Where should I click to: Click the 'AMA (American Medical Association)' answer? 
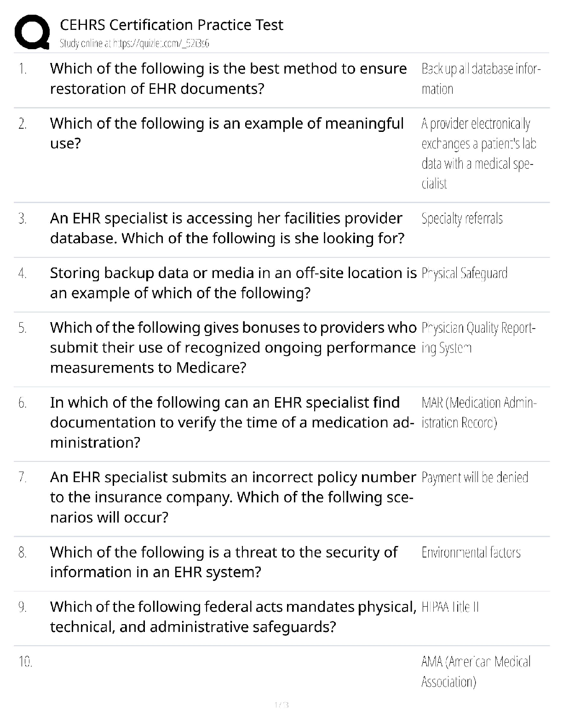[x=476, y=671]
